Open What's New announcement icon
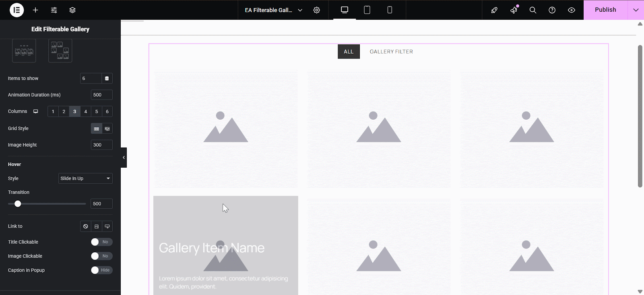The image size is (644, 295). coord(514,10)
